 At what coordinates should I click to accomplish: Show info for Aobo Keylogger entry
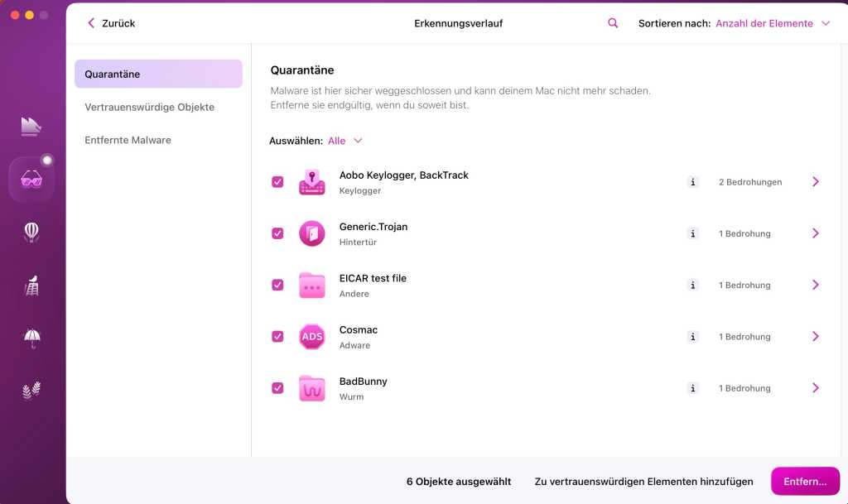click(x=693, y=182)
